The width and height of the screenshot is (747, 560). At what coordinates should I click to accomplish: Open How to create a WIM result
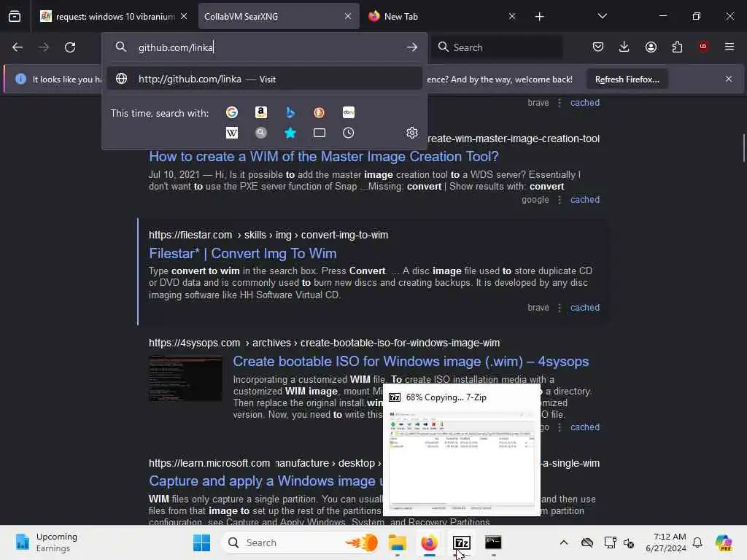[323, 157]
